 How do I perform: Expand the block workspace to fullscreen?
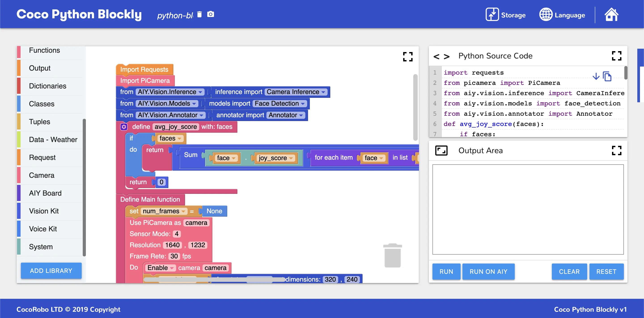click(407, 57)
